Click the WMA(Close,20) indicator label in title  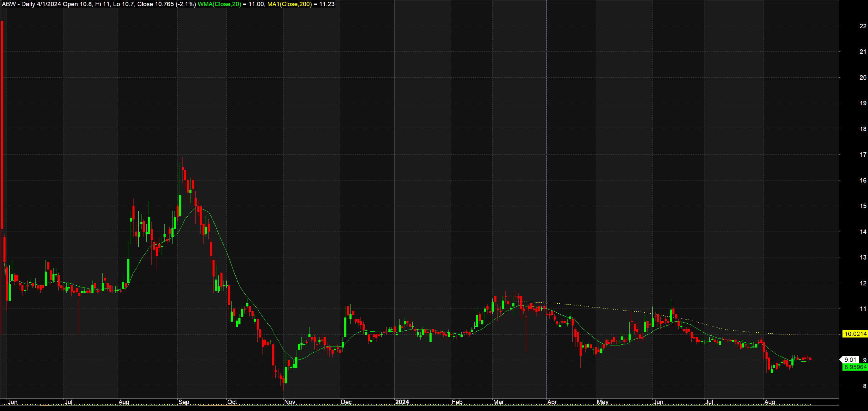pos(219,4)
